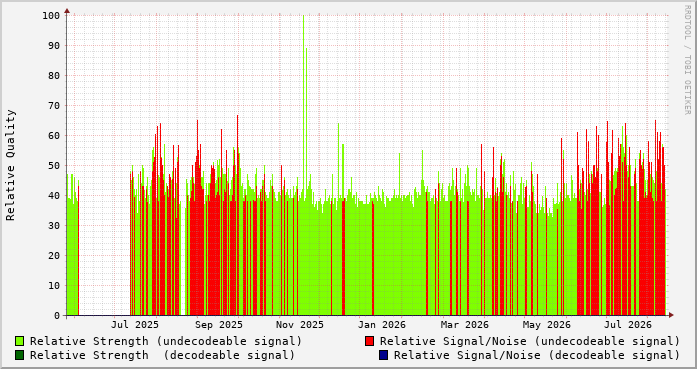Click the dark green decodeable Strength swatch
The height and width of the screenshot is (369, 697).
point(20,355)
